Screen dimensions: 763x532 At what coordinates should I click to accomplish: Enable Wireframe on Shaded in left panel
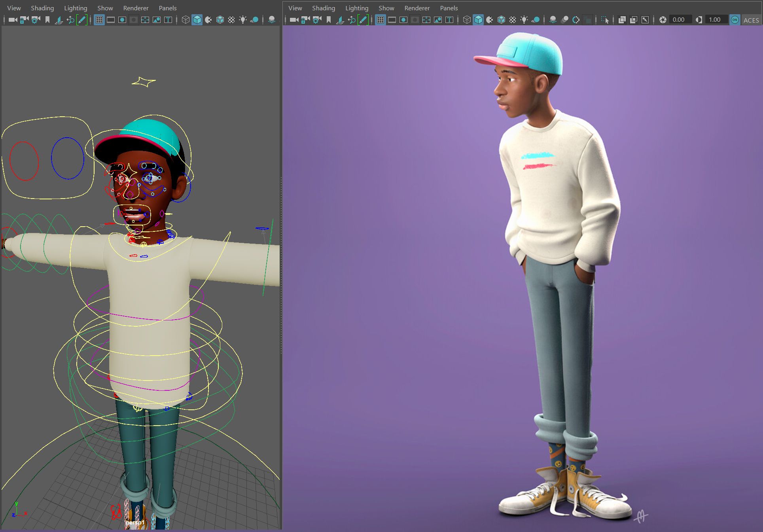click(x=220, y=20)
